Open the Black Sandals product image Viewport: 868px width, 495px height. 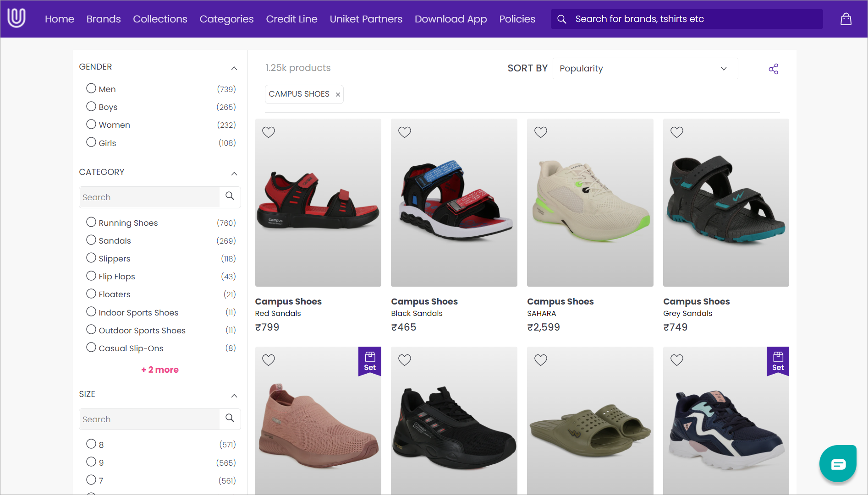pos(454,203)
